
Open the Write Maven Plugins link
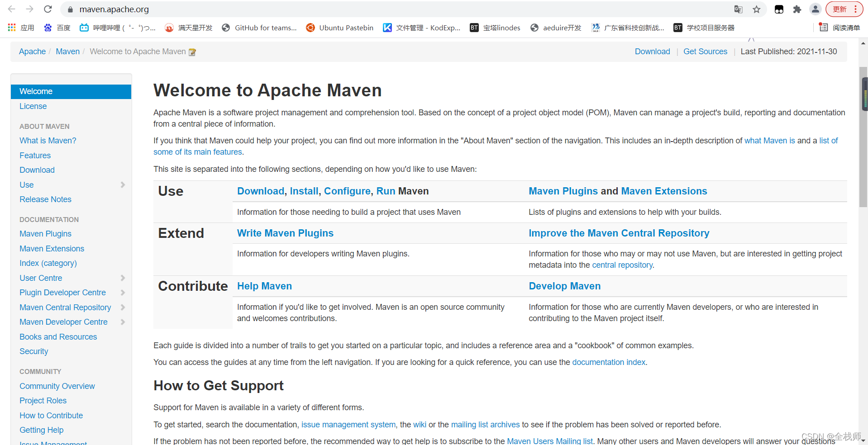pyautogui.click(x=285, y=233)
